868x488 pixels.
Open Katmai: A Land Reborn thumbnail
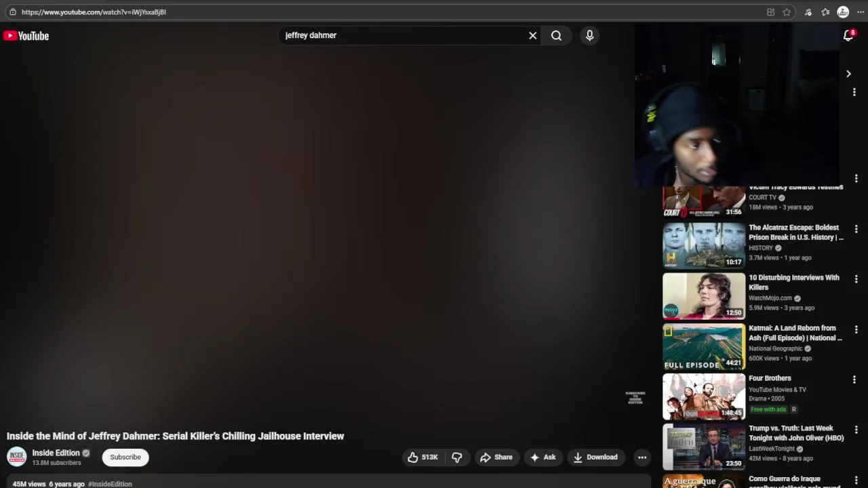703,346
